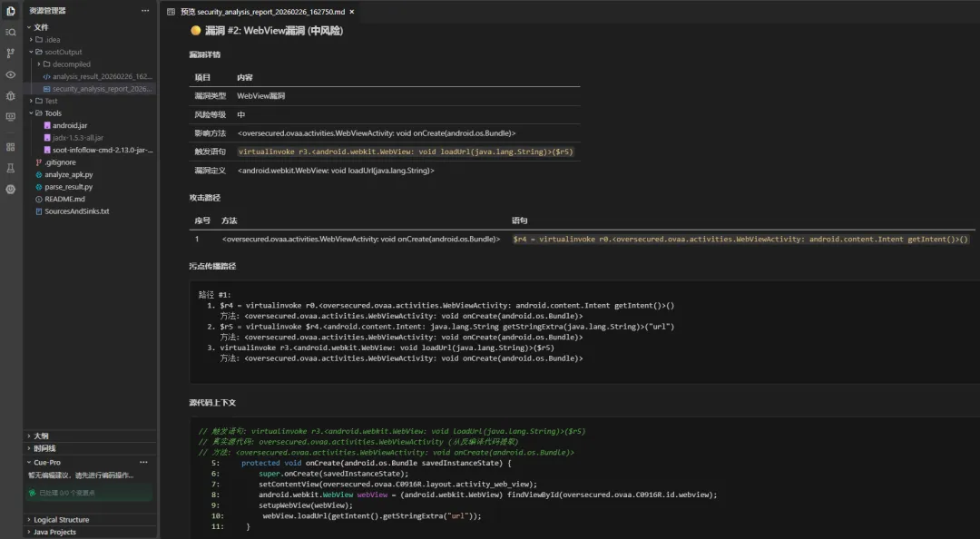The width and height of the screenshot is (980, 539).
Task: Click the 源代码上下文 section heading
Action: pos(212,403)
